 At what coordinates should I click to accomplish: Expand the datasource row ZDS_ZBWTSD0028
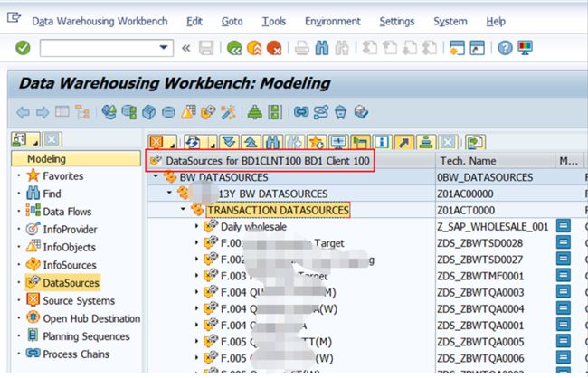click(196, 242)
